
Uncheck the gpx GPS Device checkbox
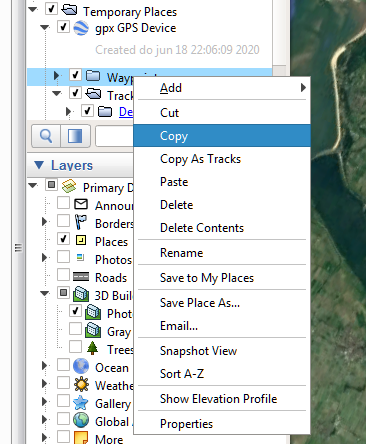pos(63,27)
